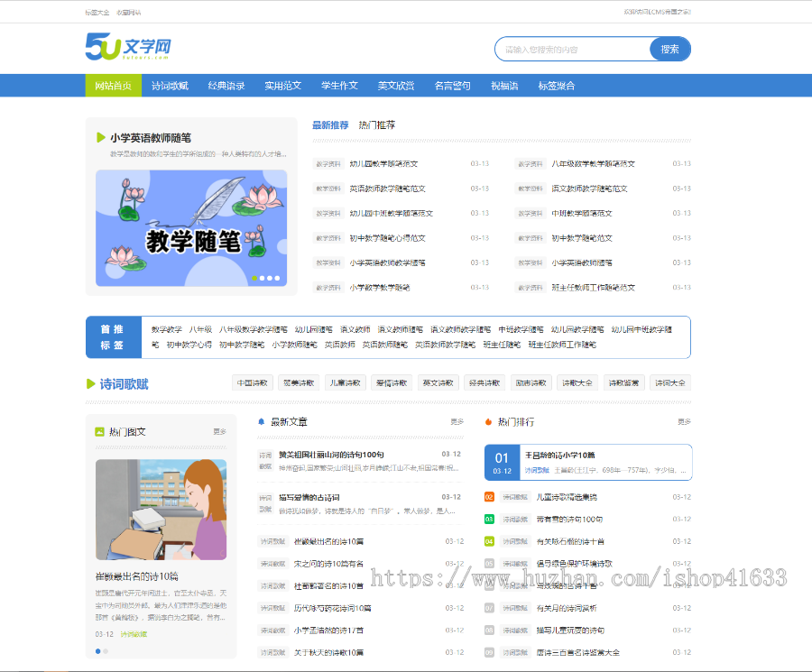812x672 pixels.
Task: Click the orange flame icon beside 热门排行
Action: tap(488, 422)
